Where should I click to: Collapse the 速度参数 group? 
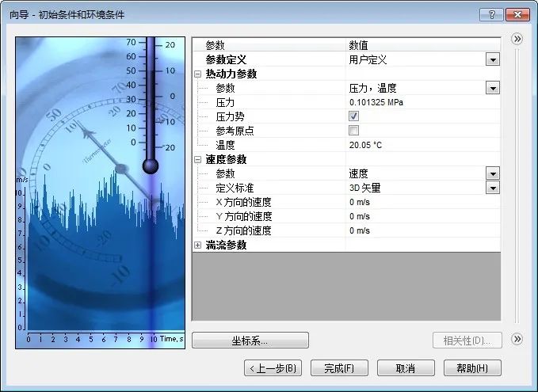[198, 159]
